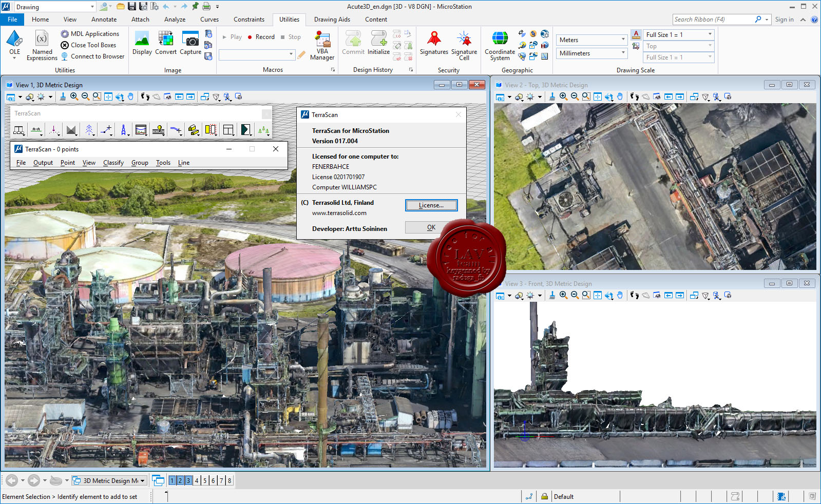Click Walk footprints tool in View 1
Screen dimensions: 821x504
coord(145,96)
